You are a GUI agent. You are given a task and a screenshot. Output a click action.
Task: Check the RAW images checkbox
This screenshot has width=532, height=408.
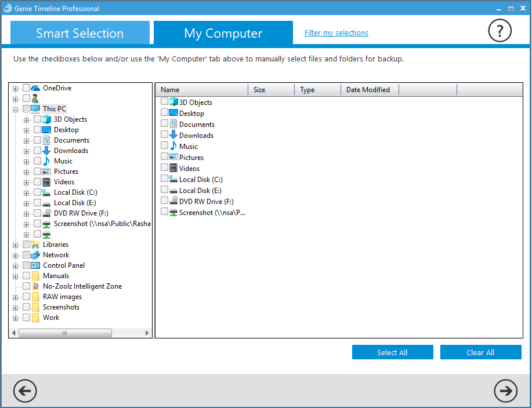[x=27, y=297]
